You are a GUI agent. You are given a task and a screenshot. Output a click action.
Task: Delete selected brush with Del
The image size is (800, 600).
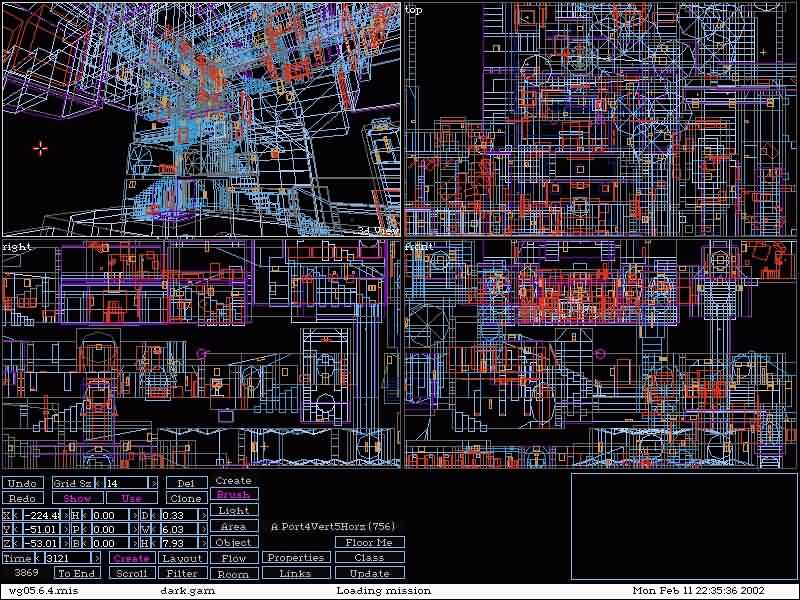185,483
